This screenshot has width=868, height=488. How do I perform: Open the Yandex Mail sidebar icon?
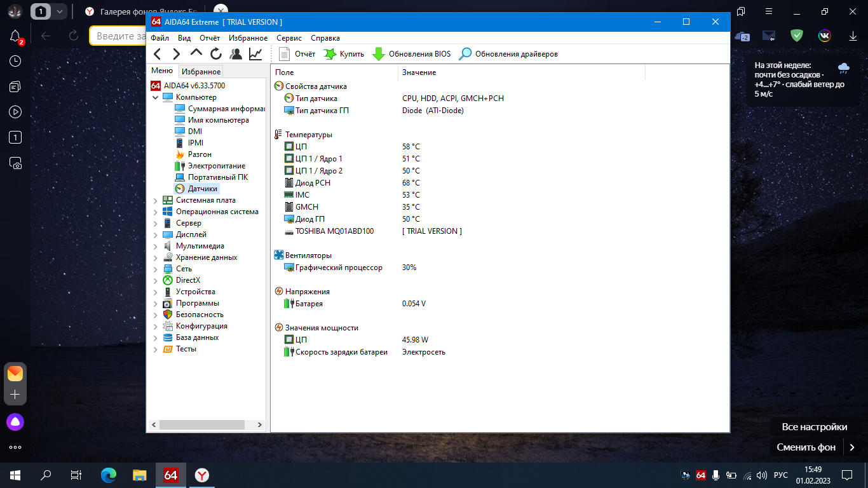pos(15,373)
